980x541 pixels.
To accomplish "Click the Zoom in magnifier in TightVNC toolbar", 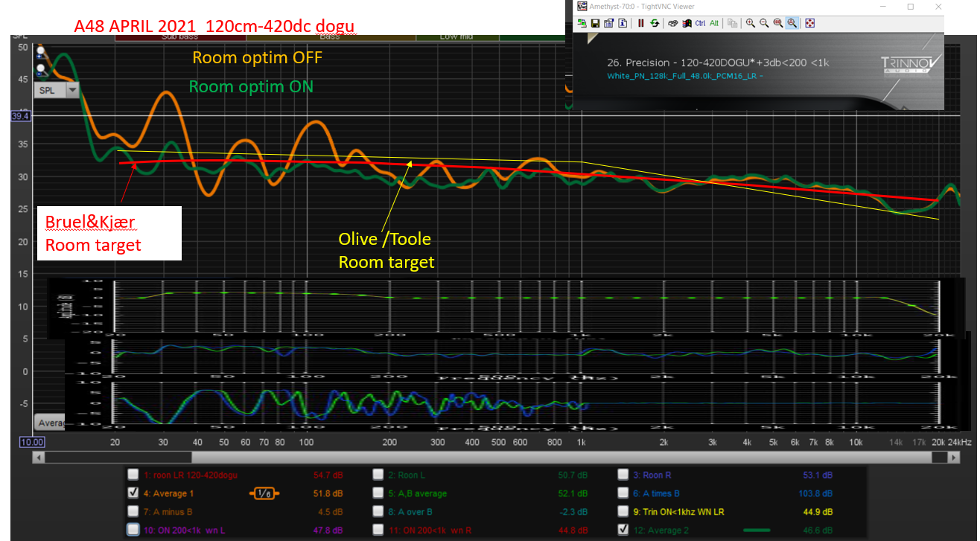I will (x=751, y=23).
